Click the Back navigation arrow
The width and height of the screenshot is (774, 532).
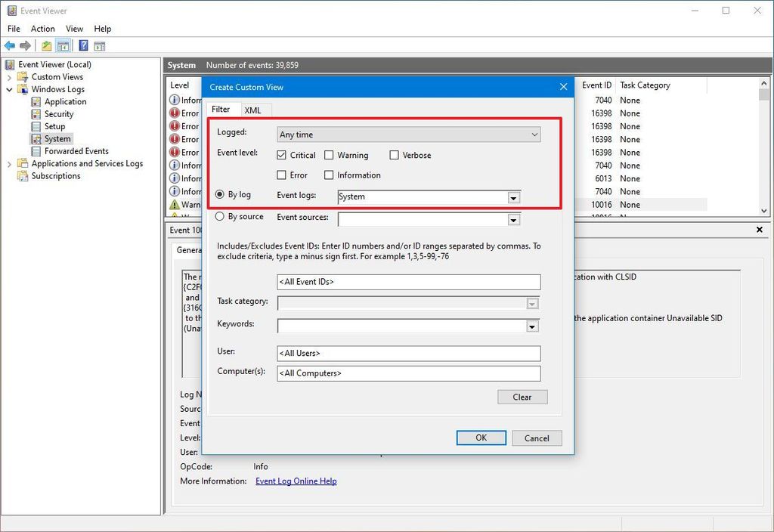tap(9, 44)
